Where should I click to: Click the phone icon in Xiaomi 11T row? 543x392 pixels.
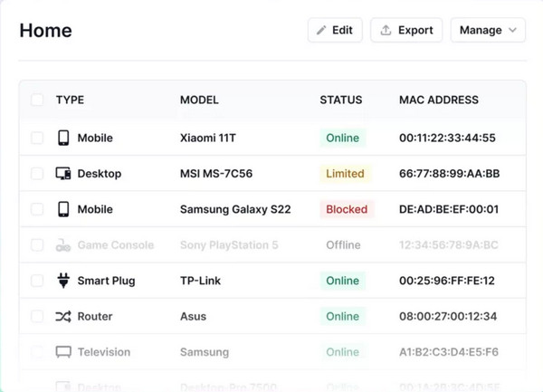pos(63,138)
